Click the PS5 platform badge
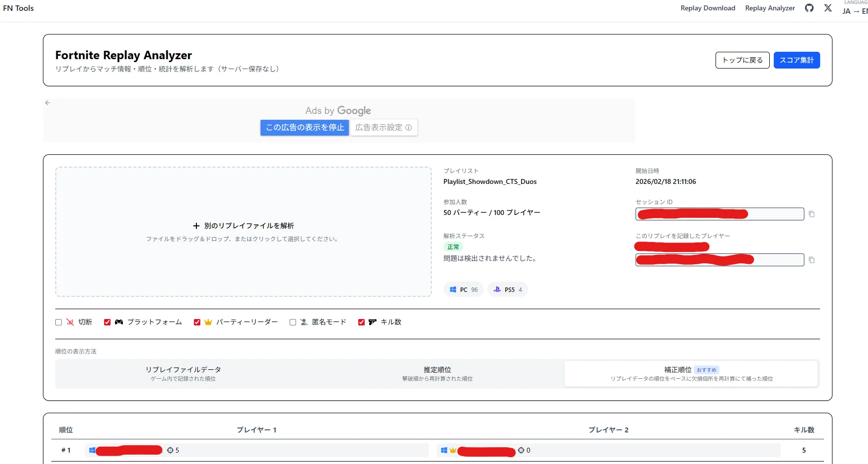The height and width of the screenshot is (464, 868). (508, 290)
